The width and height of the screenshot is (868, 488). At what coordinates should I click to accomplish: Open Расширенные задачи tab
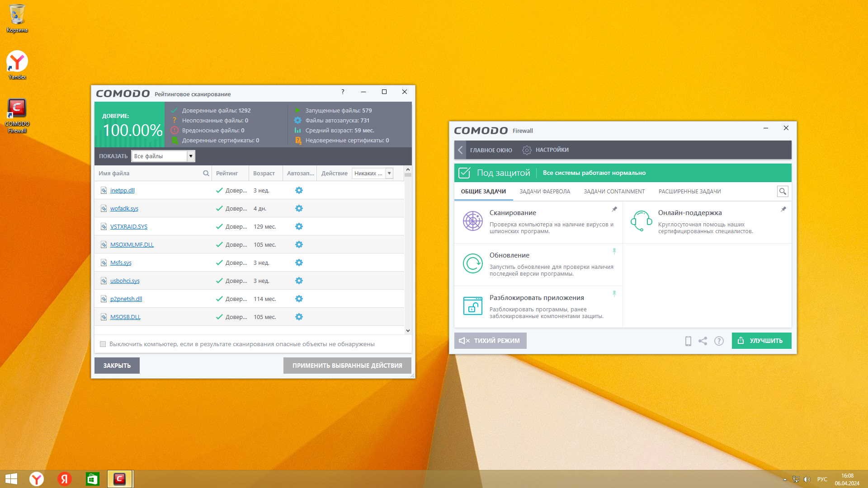[x=689, y=192]
